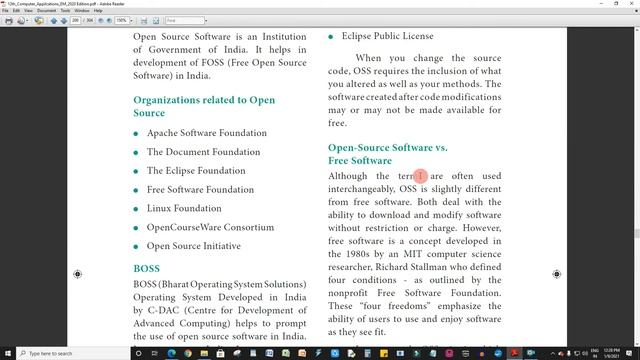Screen dimensions: 640x360
Task: Go to previous page with up arrow
Action: click(53, 20)
